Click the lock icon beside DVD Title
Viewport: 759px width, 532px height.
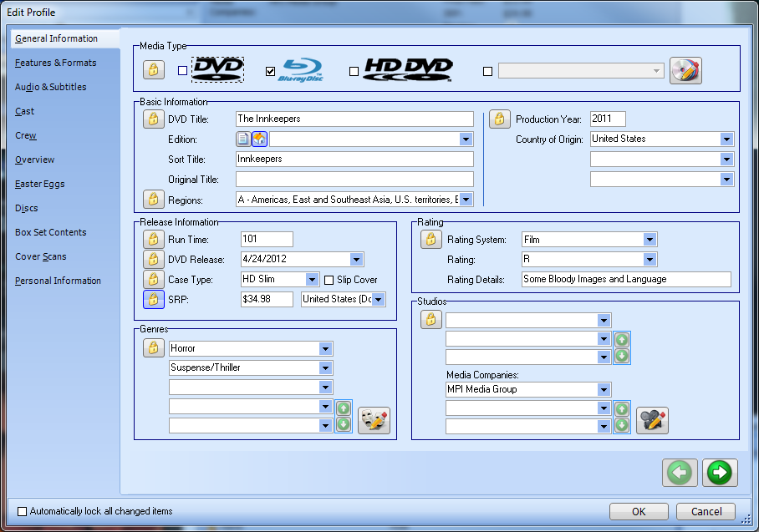153,119
